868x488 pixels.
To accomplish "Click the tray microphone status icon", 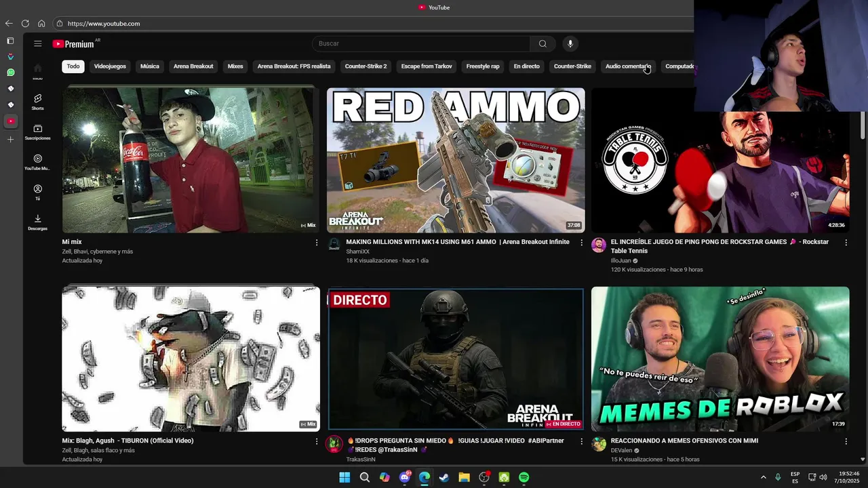I will tap(778, 477).
